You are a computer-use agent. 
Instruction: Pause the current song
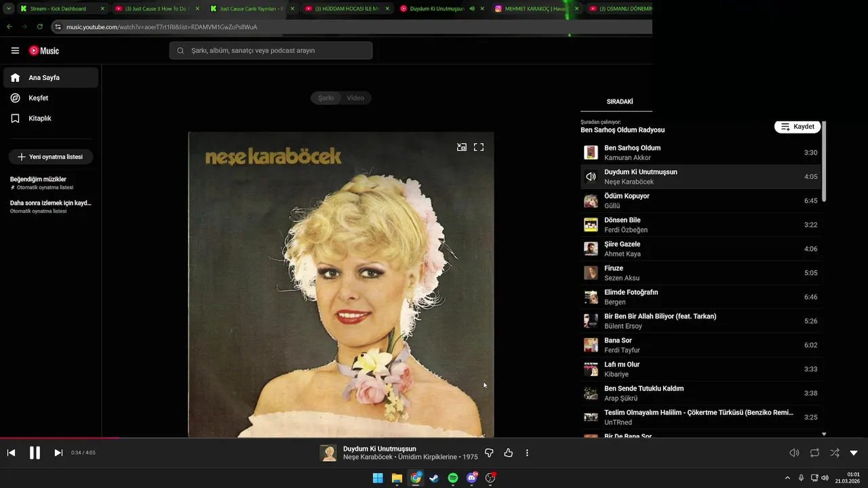tap(35, 453)
